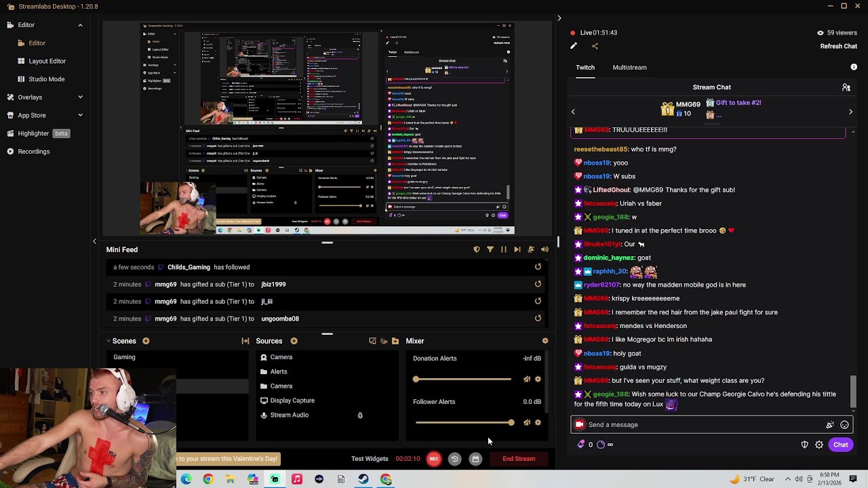The width and height of the screenshot is (868, 488).
Task: Open Follower Alerts mixer settings gear
Action: (538, 422)
